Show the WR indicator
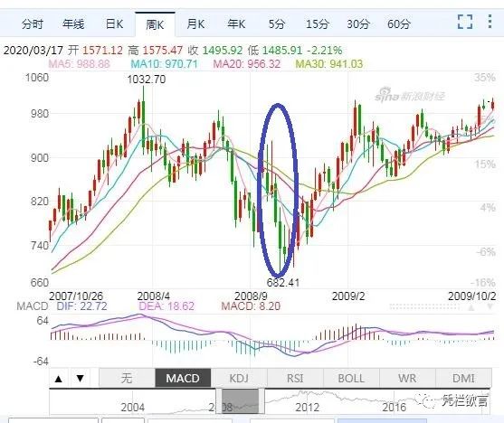Viewport: 504px width, 423px height. click(407, 378)
